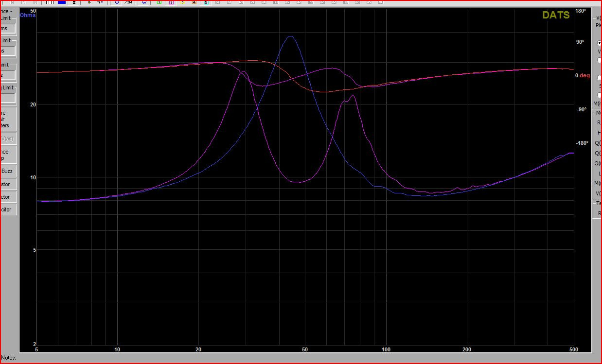
Task: Select greyed memory slot 8 icon
Action: (x=241, y=2)
